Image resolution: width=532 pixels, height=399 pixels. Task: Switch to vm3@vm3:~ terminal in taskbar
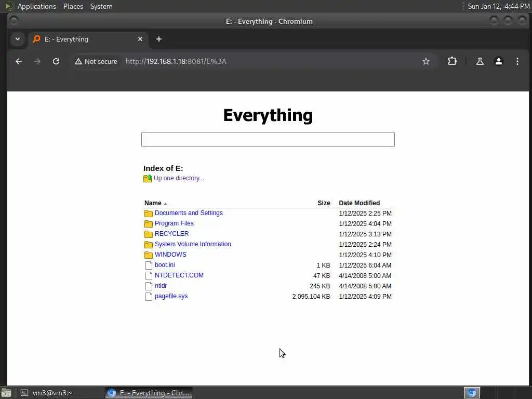pyautogui.click(x=59, y=393)
